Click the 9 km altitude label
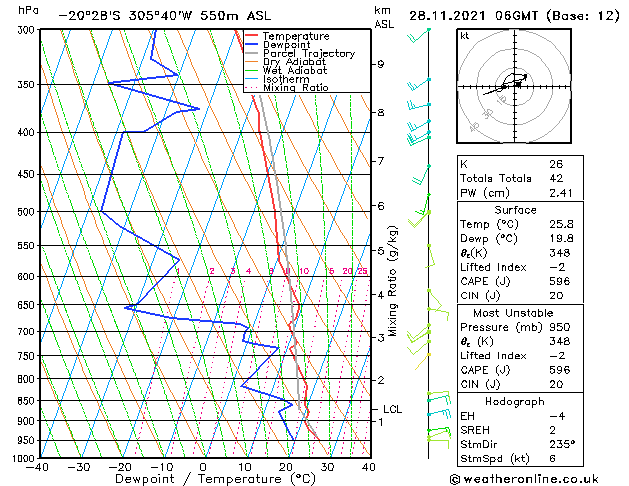The image size is (629, 486). [x=381, y=64]
